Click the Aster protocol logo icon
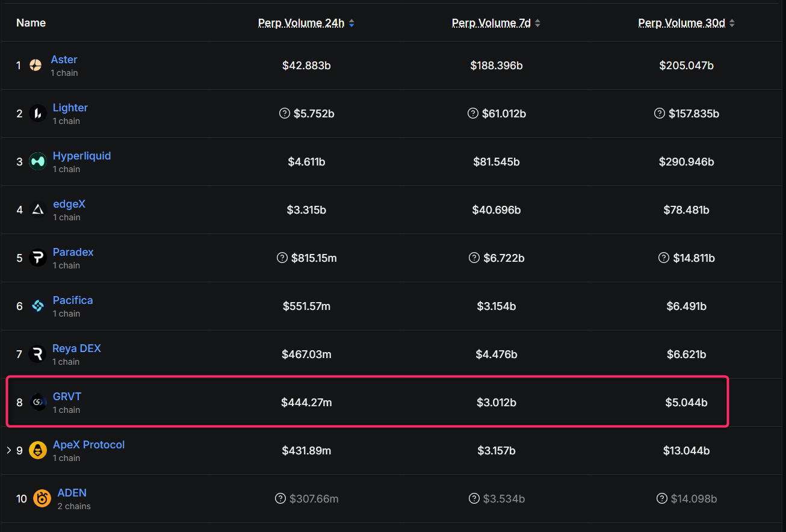The width and height of the screenshot is (786, 532). coord(36,65)
